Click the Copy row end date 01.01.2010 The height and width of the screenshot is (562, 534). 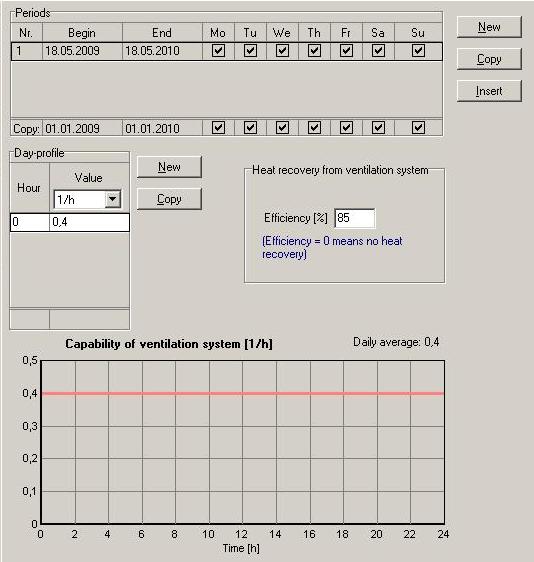(162, 128)
